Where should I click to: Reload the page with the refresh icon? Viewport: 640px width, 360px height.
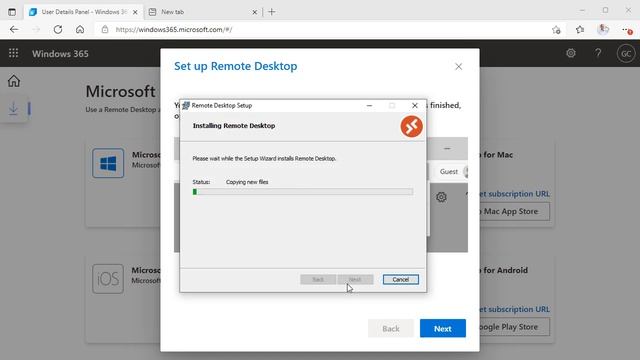click(x=58, y=29)
